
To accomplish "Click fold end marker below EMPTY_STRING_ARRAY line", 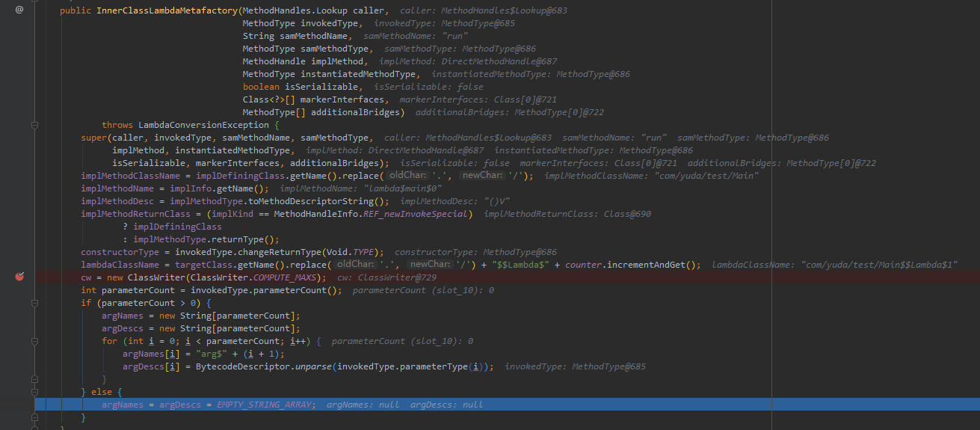I will click(x=34, y=417).
